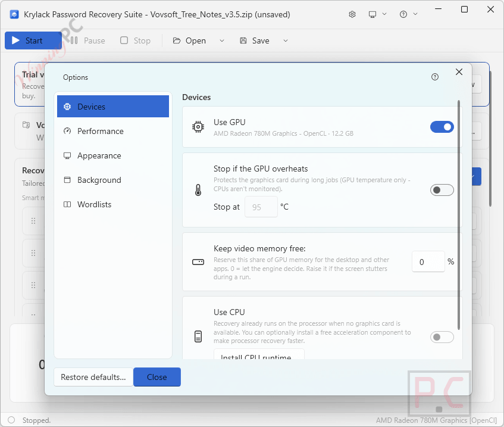Screen dimensions: 504x427
Task: Select the Devices category
Action: [113, 107]
